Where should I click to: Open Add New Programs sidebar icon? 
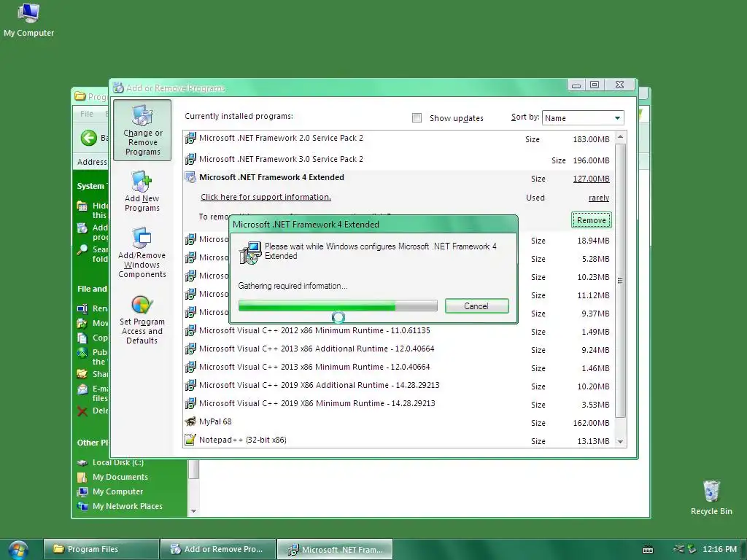[x=142, y=191]
